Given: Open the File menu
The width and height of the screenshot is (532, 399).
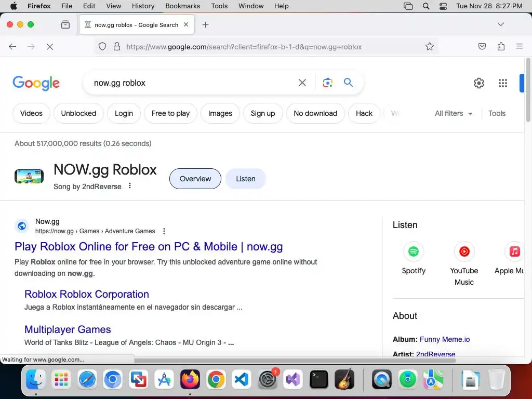Looking at the screenshot, I should (x=67, y=6).
